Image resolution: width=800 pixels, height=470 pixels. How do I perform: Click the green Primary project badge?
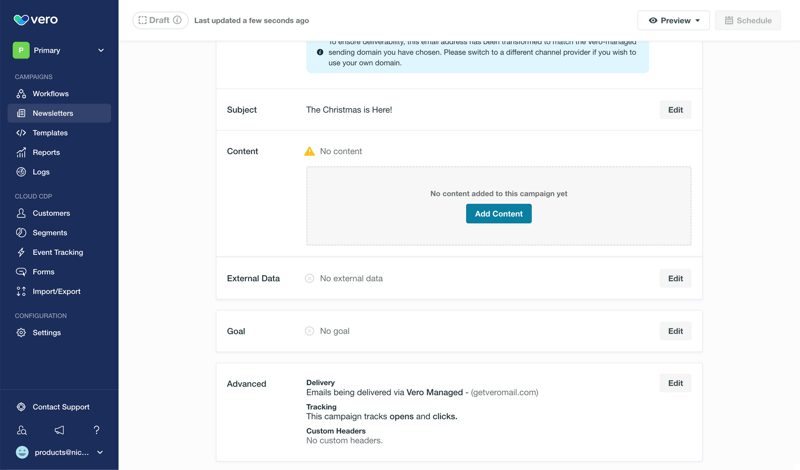click(x=21, y=50)
